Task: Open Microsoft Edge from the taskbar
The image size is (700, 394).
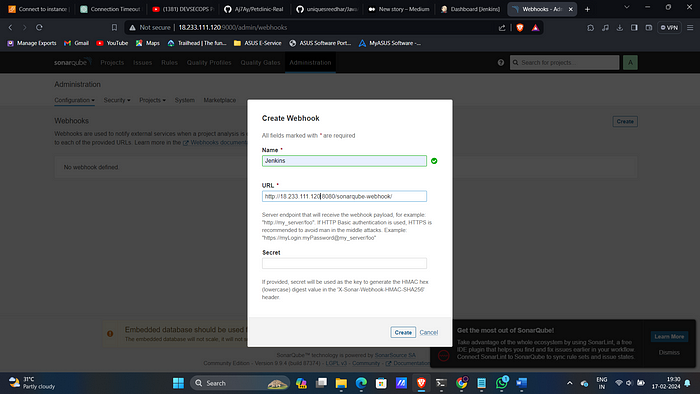Action: 361,383
